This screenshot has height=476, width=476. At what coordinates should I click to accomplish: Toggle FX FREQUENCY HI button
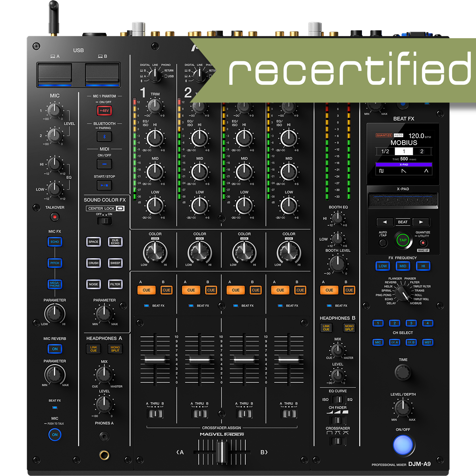[423, 266]
